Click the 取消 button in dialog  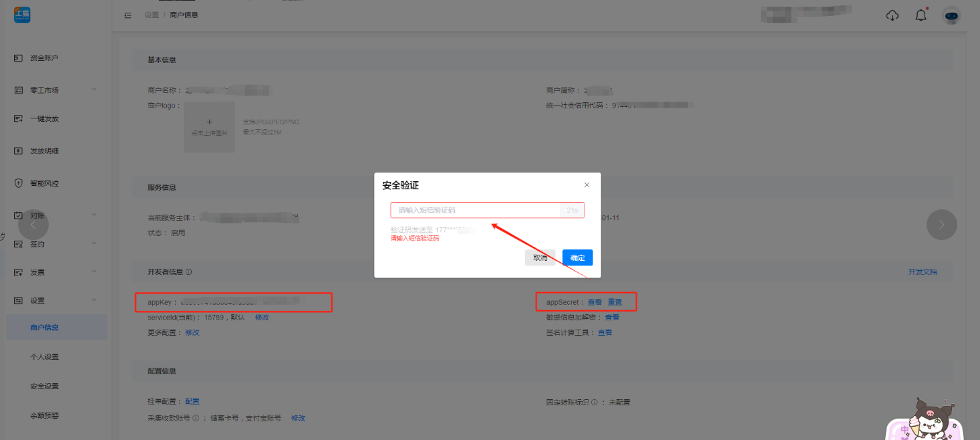click(540, 257)
